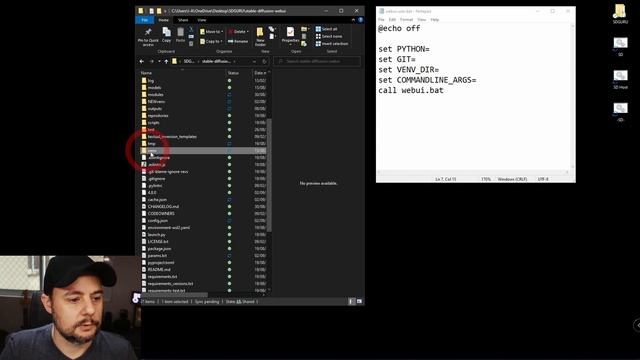Click in the Explorer search box

pos(317,61)
